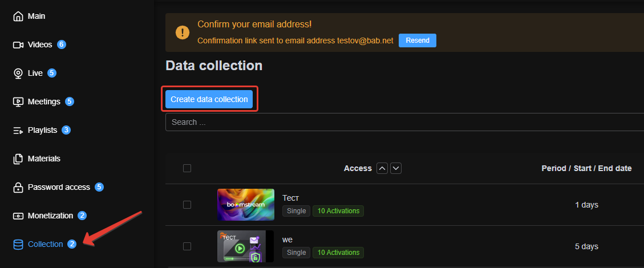The image size is (644, 268).
Task: Click Confirm your email address text
Action: coord(254,24)
